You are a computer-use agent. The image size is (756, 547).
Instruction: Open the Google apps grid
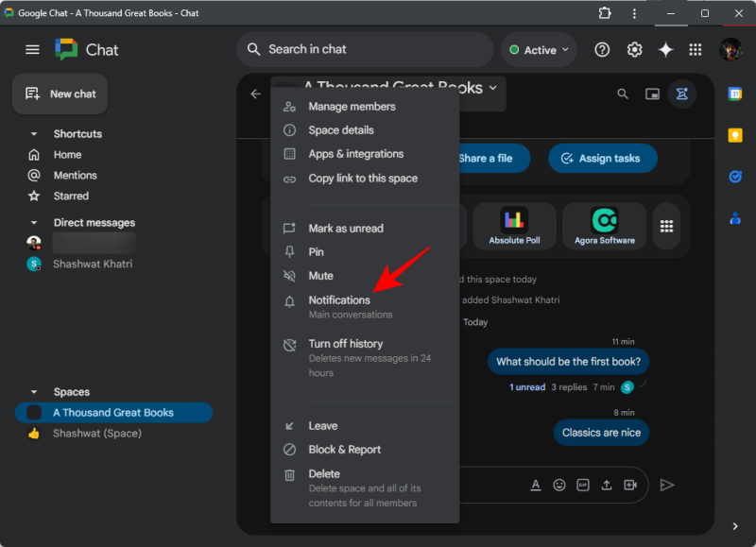[696, 50]
